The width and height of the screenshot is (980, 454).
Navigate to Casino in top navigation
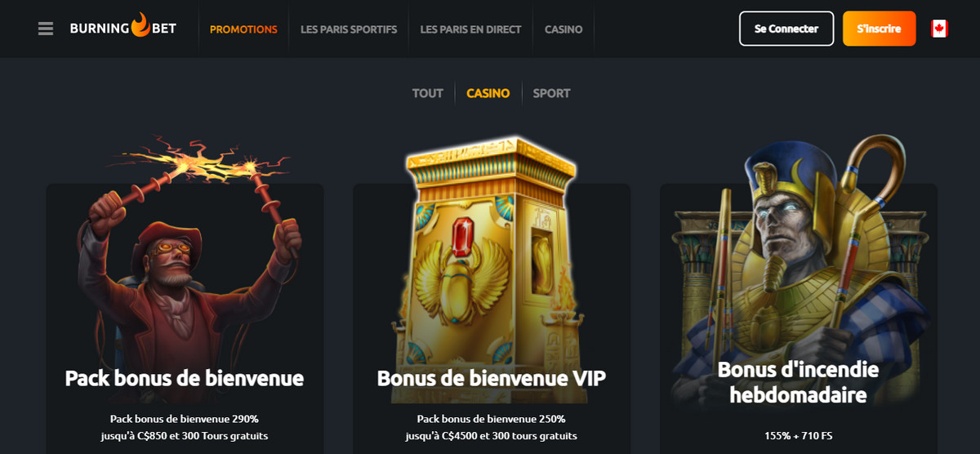tap(563, 29)
